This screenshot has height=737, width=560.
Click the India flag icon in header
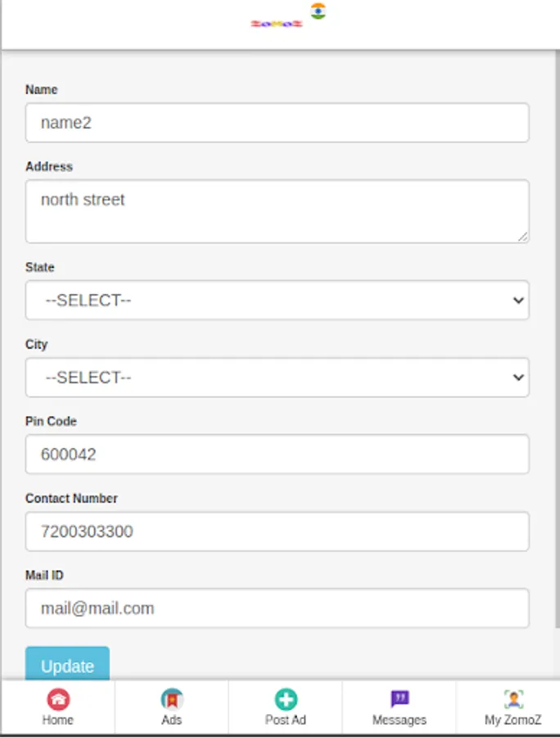point(318,11)
